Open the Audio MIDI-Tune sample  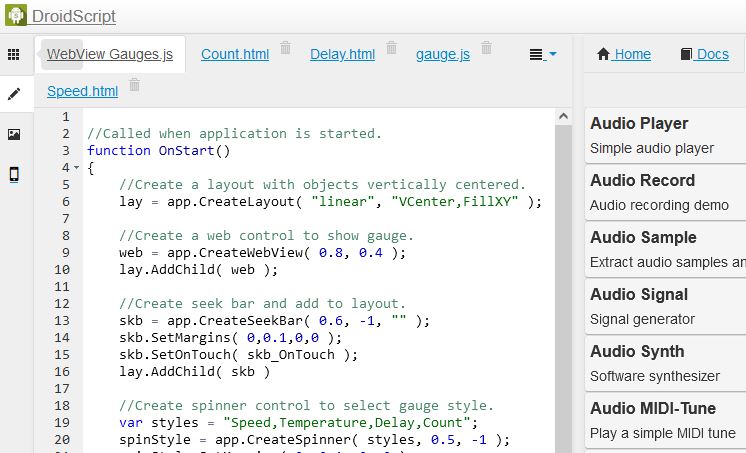665,421
